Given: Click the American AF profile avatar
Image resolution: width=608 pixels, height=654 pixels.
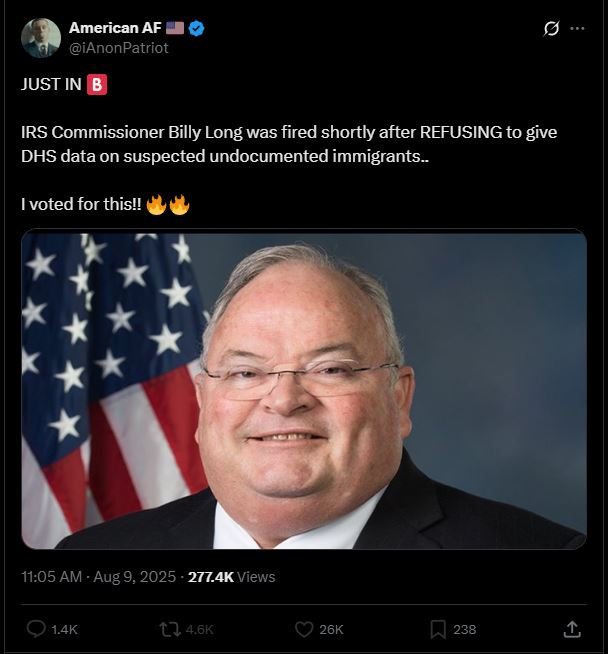Looking at the screenshot, I should coord(40,38).
